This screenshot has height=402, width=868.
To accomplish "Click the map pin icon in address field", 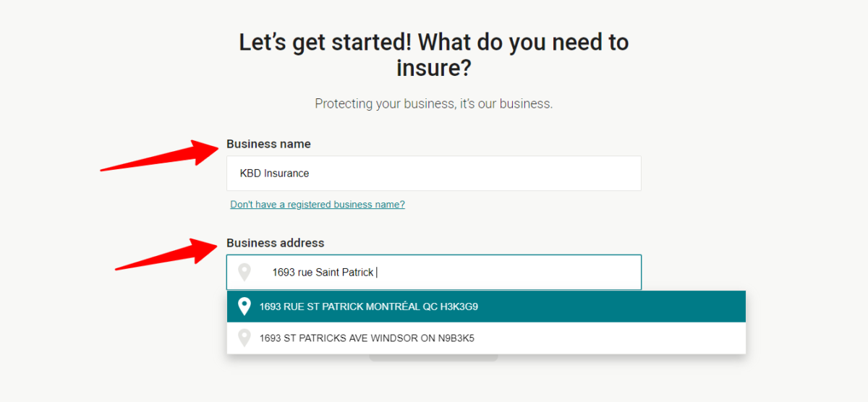I will click(244, 273).
